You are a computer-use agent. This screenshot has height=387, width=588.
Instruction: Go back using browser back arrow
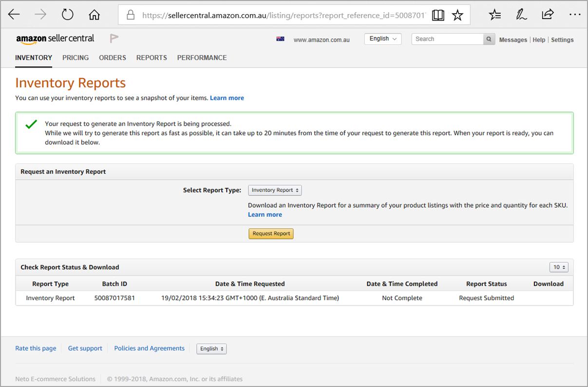coord(14,15)
